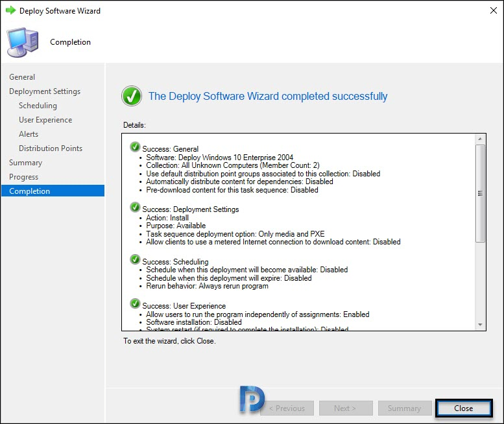
Task: Click the 'Deploy Software Wizard' window title
Action: click(x=60, y=11)
